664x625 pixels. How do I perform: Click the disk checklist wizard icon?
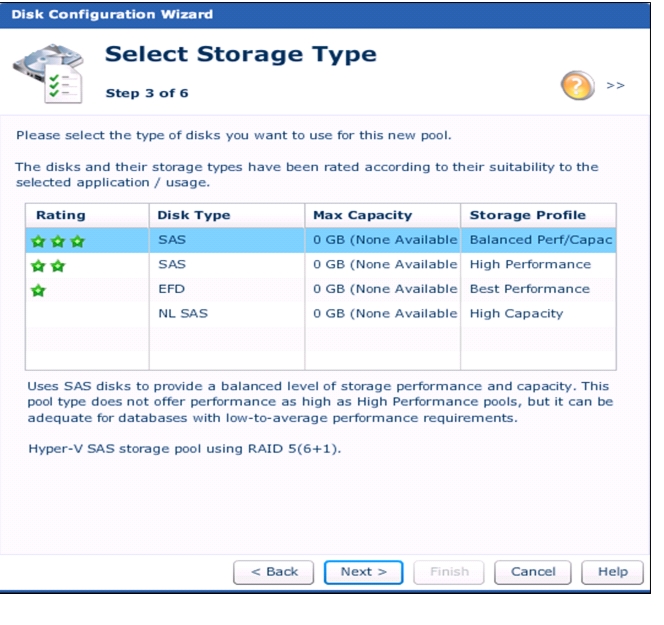pos(48,73)
